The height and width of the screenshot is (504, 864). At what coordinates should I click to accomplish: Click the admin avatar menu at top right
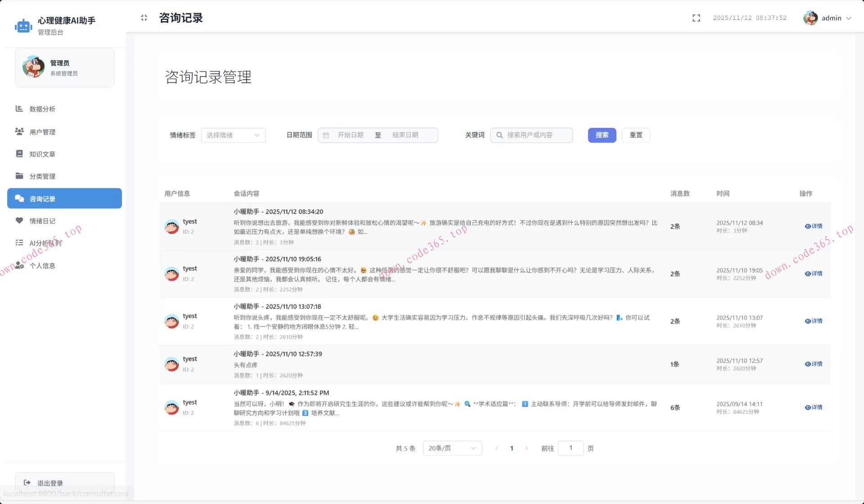pyautogui.click(x=810, y=18)
